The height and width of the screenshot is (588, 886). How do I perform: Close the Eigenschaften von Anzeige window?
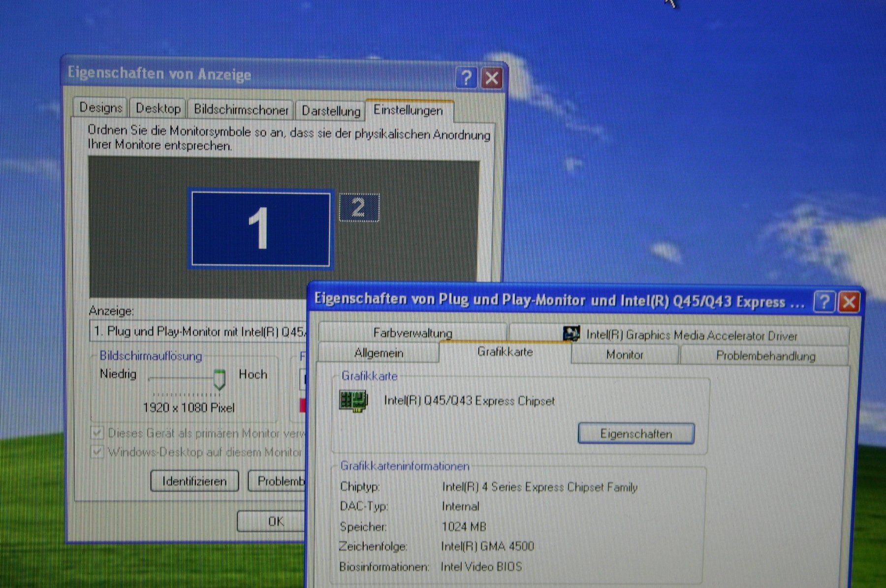[491, 78]
